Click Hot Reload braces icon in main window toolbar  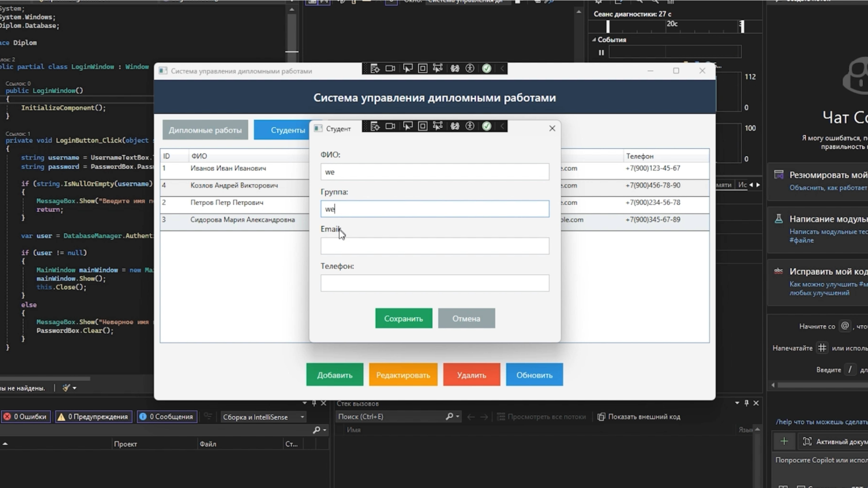[x=455, y=69]
